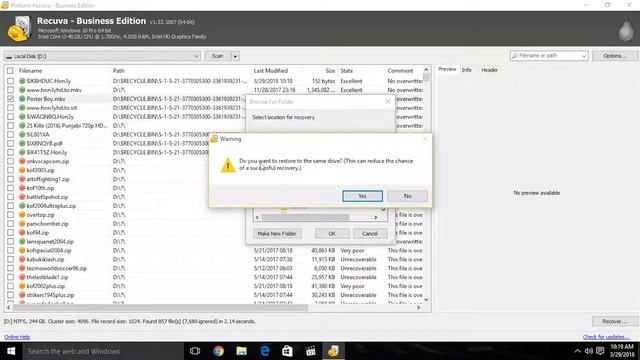The width and height of the screenshot is (640, 360).
Task: Click the warning triangle icon in dialog
Action: tap(228, 165)
